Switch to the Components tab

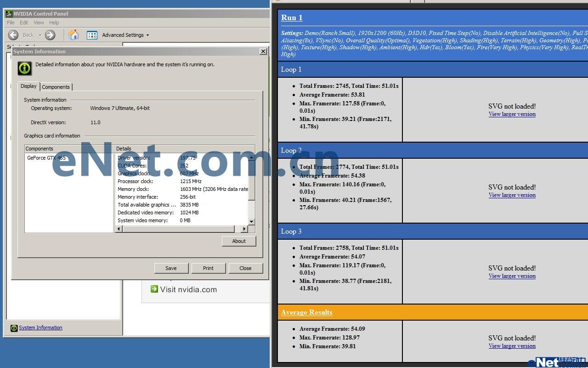click(56, 87)
